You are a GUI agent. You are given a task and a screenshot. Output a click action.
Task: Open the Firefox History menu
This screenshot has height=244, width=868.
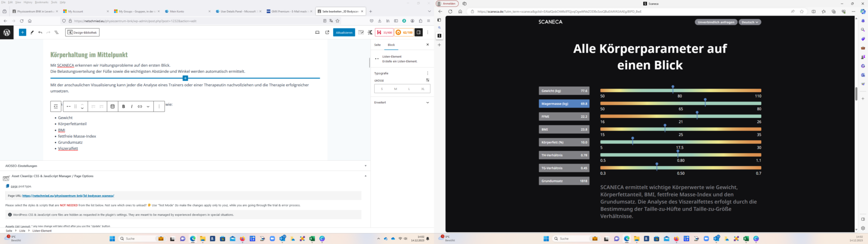(28, 2)
